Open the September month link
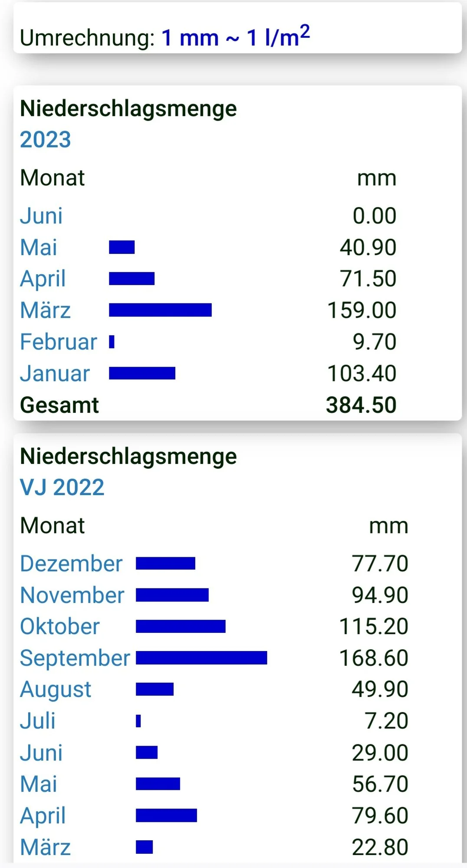 [x=75, y=658]
